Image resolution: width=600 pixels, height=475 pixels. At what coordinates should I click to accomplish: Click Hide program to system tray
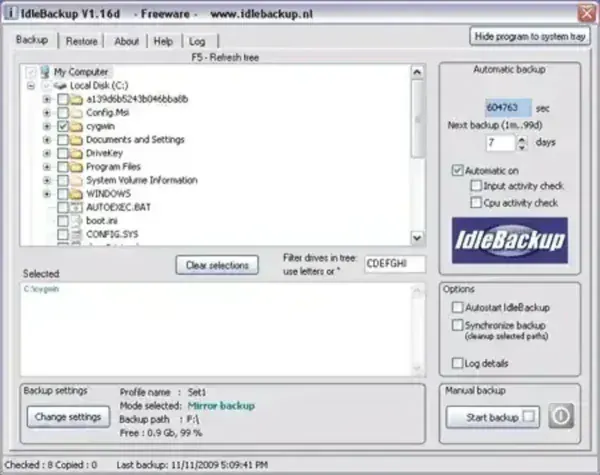click(530, 36)
